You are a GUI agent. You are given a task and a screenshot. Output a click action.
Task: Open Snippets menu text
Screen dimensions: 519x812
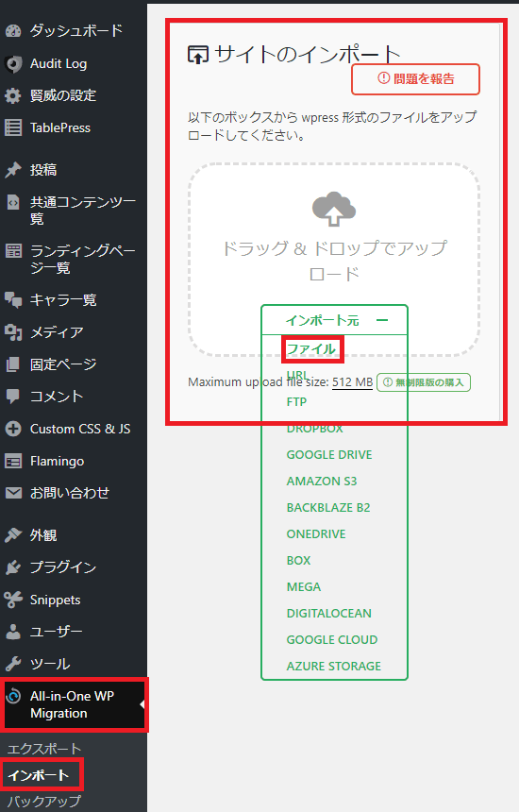(56, 600)
